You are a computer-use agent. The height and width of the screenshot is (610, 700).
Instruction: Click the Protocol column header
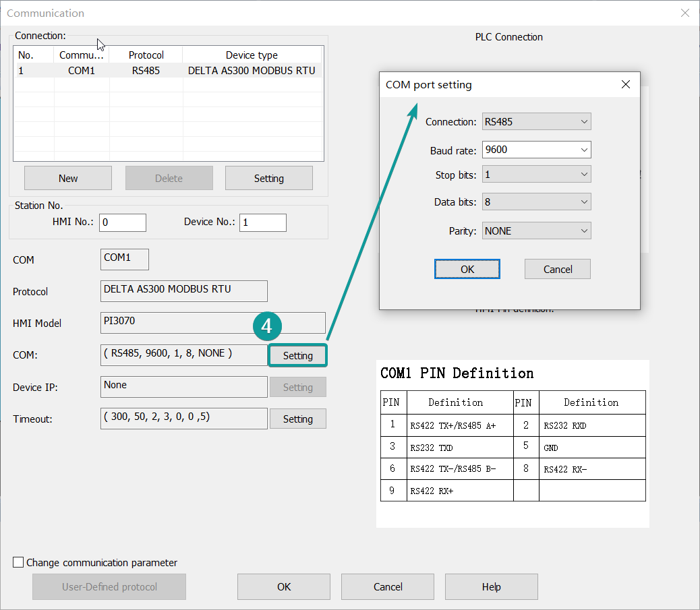(146, 55)
